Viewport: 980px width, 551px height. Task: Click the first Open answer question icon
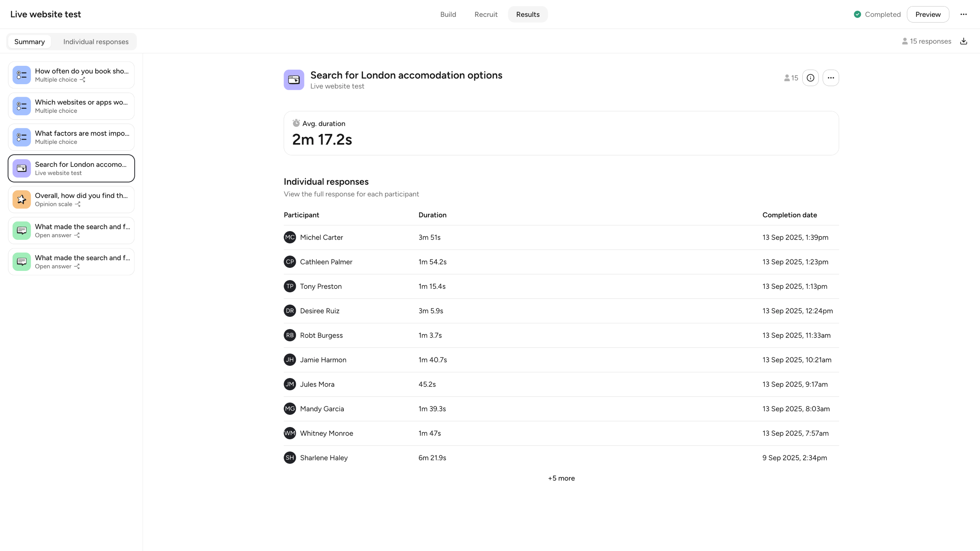(x=22, y=231)
